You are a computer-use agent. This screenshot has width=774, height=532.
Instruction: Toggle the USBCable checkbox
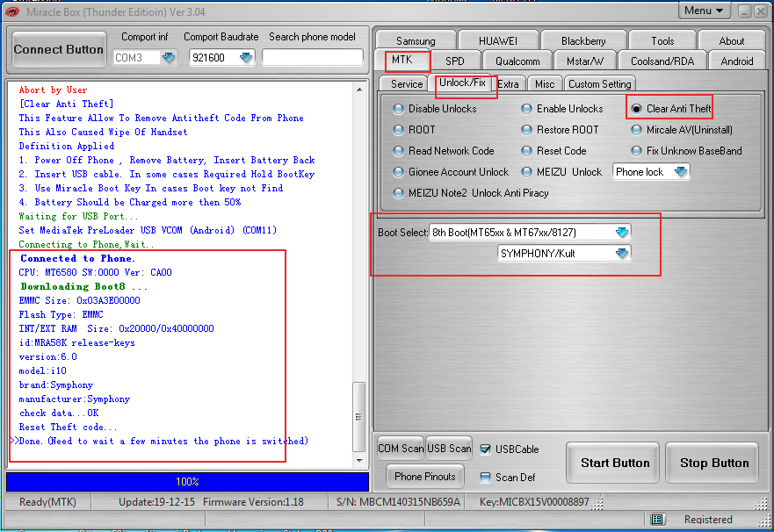pos(485,449)
